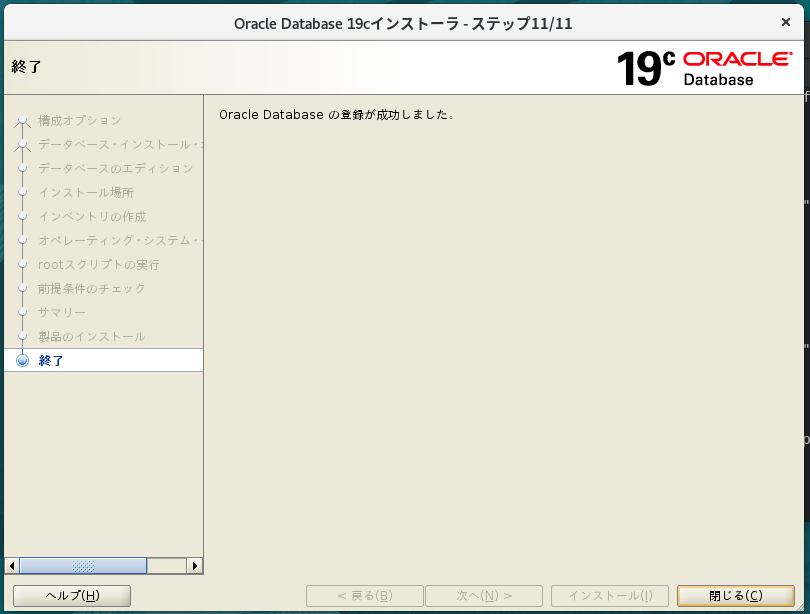Click the disabled インストール(I) button

610,596
